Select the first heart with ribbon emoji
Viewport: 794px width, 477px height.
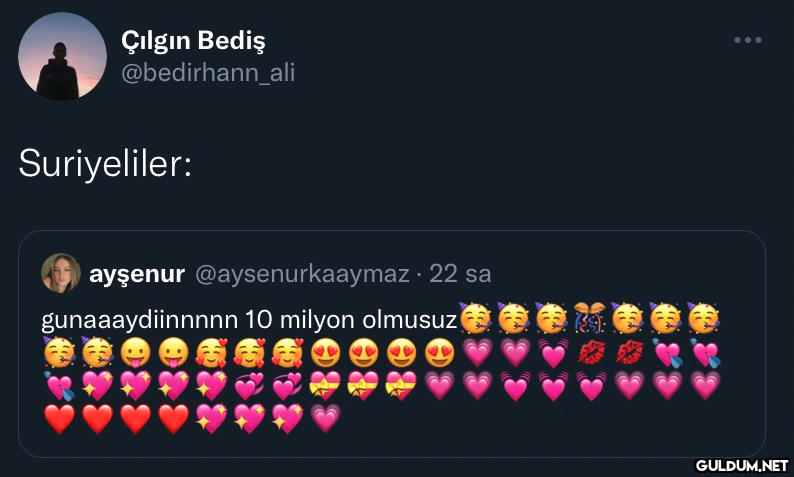coord(327,386)
